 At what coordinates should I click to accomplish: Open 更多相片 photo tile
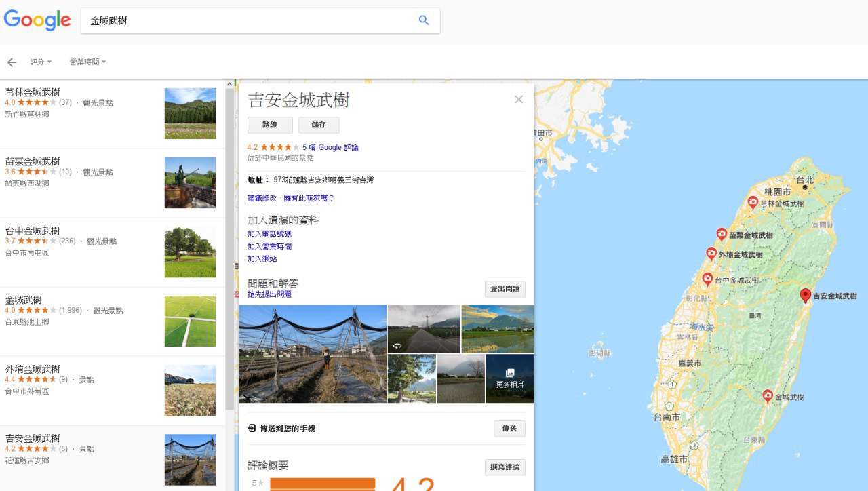click(x=510, y=378)
